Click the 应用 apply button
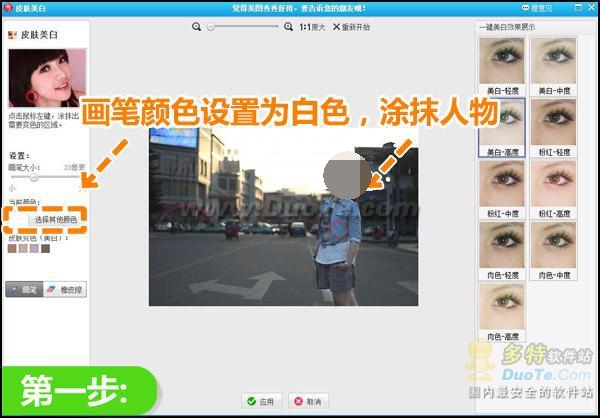The width and height of the screenshot is (600, 418). click(x=262, y=401)
